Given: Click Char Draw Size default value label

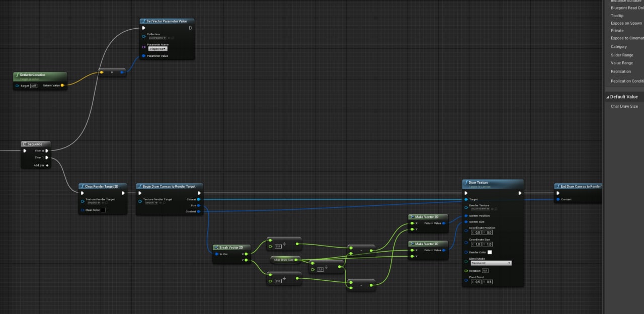Looking at the screenshot, I should (624, 107).
